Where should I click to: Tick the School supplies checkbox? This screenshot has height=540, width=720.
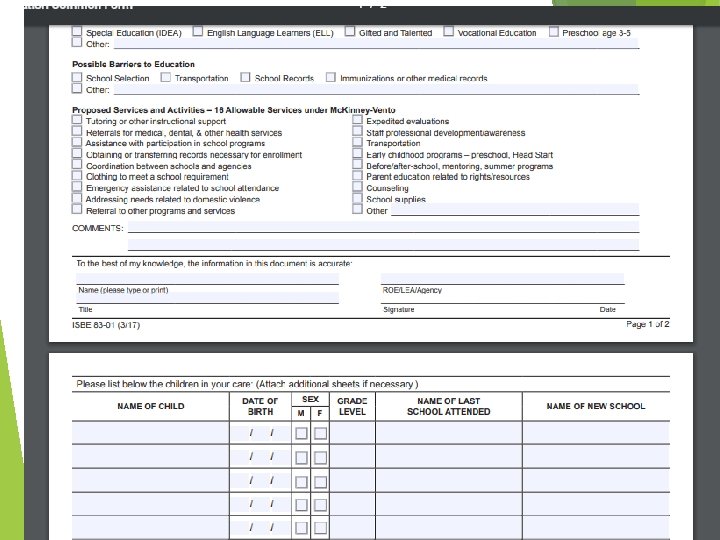tap(357, 198)
